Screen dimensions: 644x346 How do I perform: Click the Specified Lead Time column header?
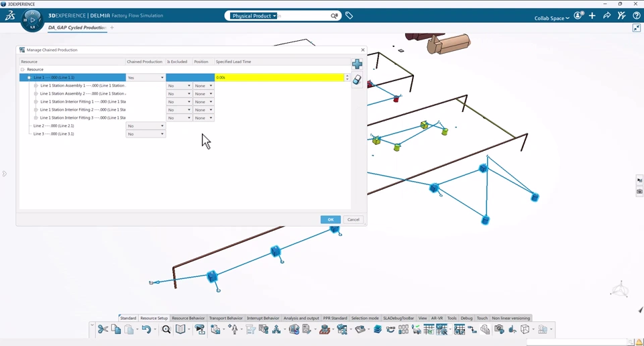pos(282,62)
